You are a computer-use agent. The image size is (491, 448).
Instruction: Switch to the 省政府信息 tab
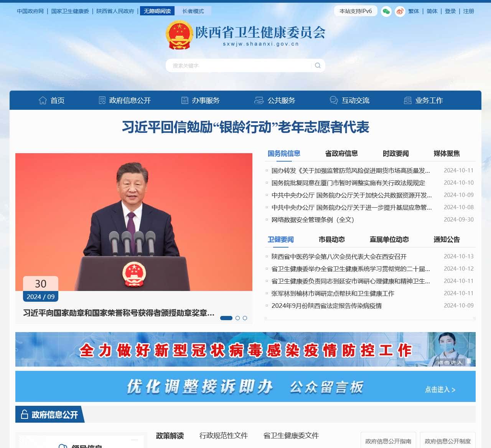pos(341,154)
